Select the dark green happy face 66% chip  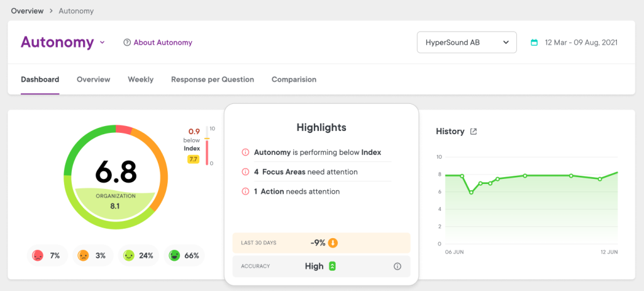184,256
